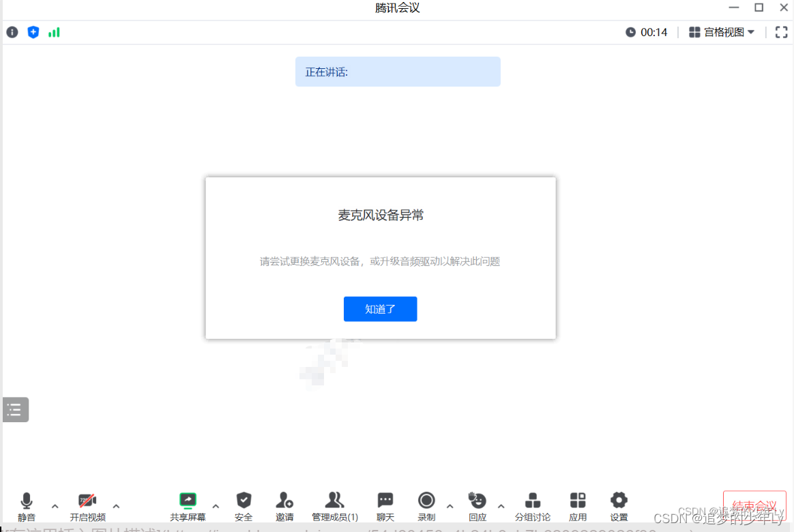
Task: Expand the video options arrow beside 开启视频
Action: pos(116,505)
